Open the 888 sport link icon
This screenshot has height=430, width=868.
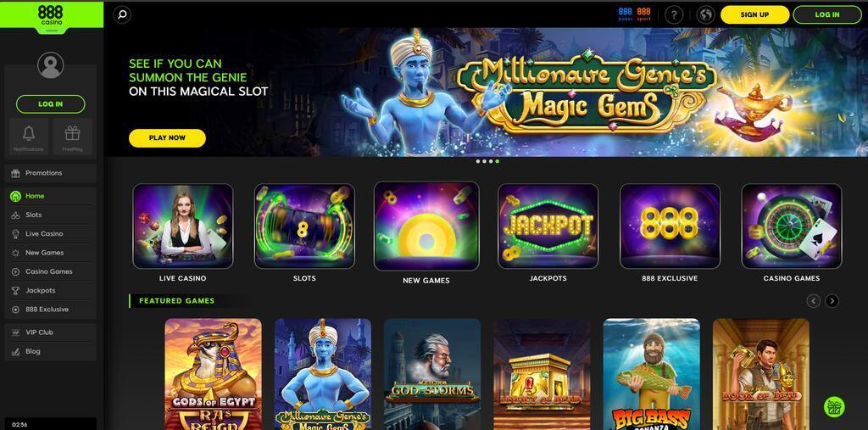(x=644, y=14)
